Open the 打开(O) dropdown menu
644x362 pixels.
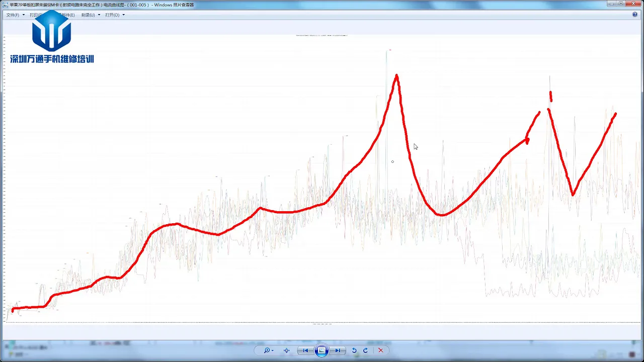click(115, 15)
